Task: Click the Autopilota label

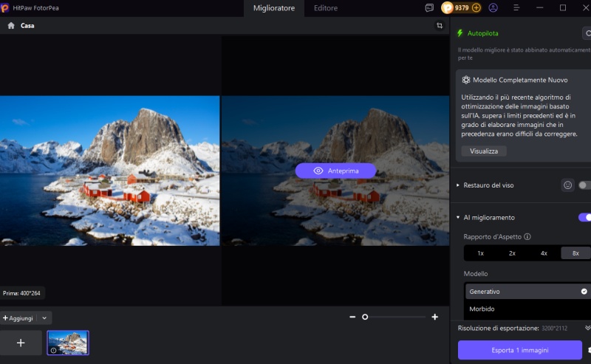Action: click(x=482, y=33)
